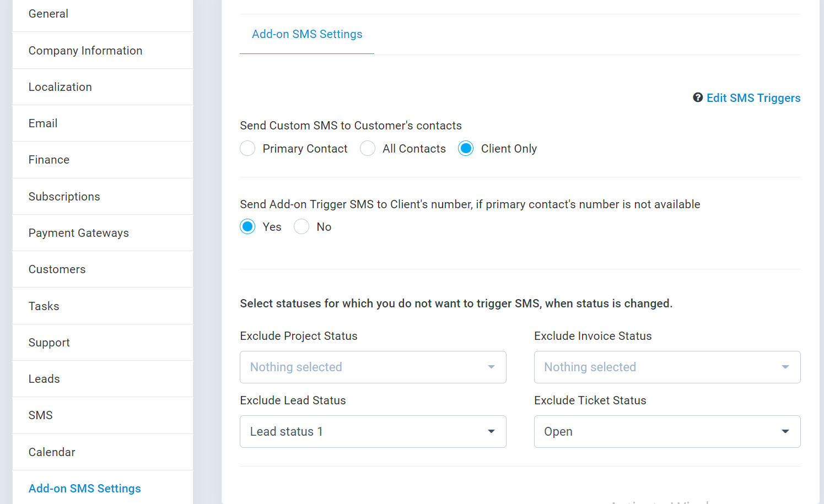This screenshot has height=504, width=824.
Task: Select the Primary Contact radio option
Action: coord(247,149)
